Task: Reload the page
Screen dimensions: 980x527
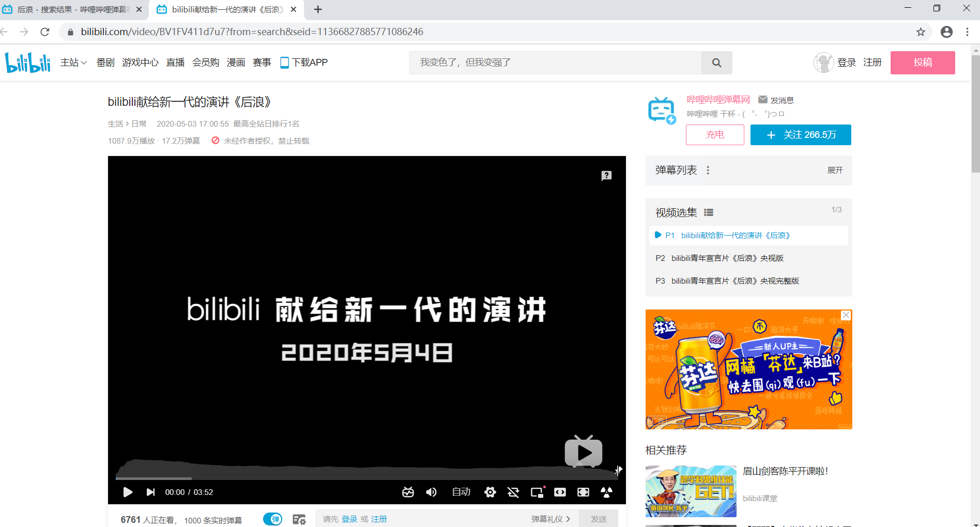Action: (x=45, y=32)
